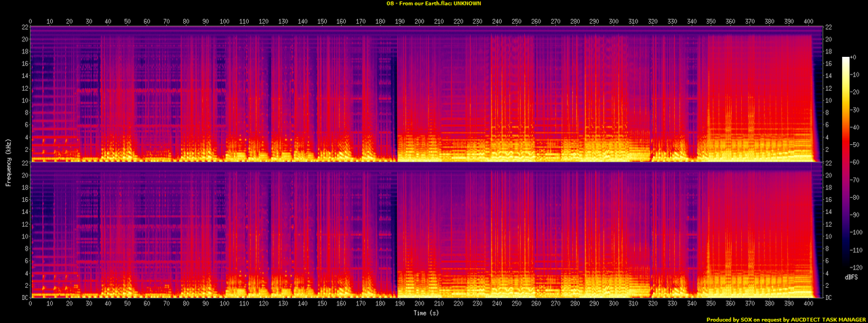
Task: Click the "dBFS" legend caption
Action: point(852,278)
